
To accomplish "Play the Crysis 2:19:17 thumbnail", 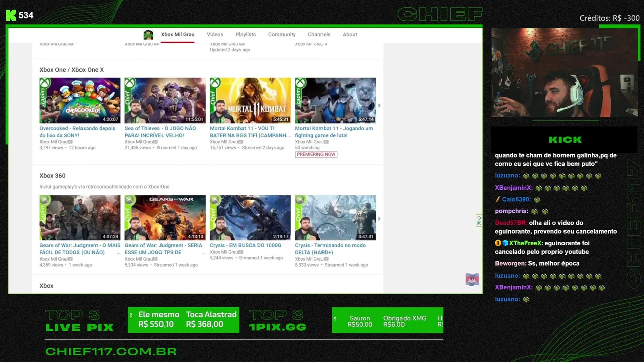I will tap(250, 218).
